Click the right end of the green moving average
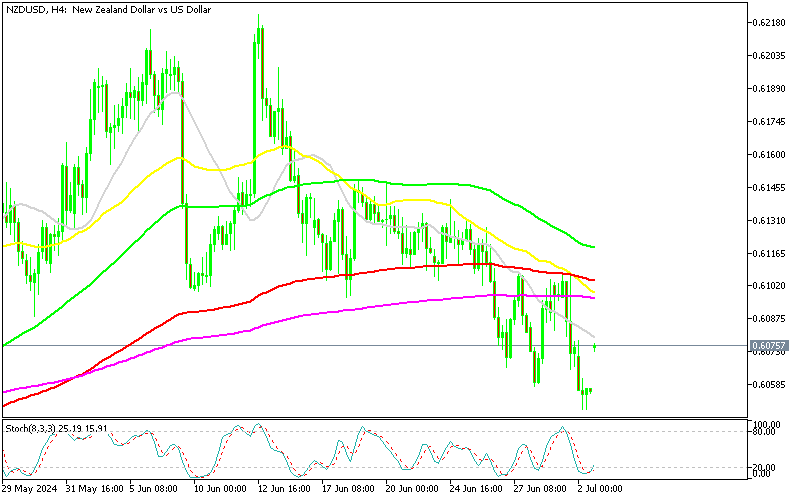 [x=595, y=246]
